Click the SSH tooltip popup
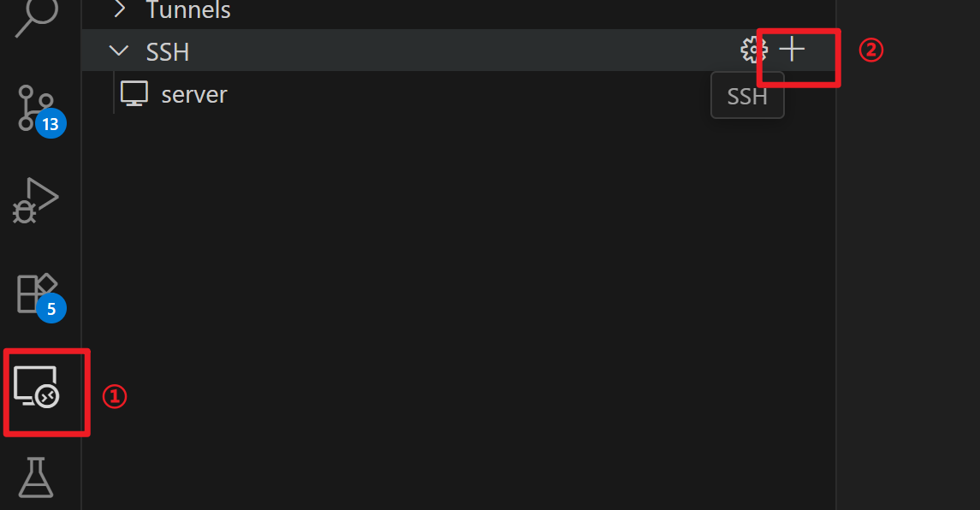Image resolution: width=980 pixels, height=510 pixels. [x=747, y=96]
